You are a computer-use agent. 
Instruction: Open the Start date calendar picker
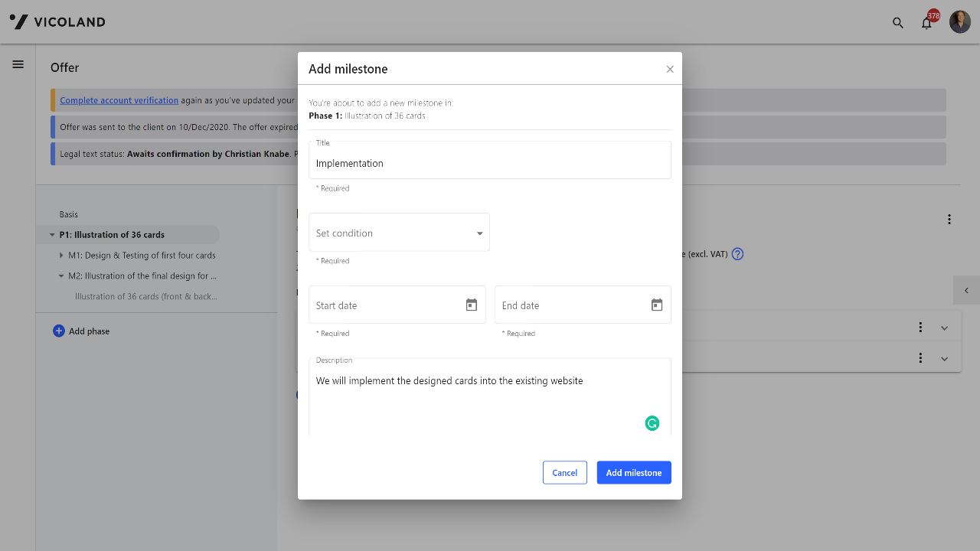472,305
